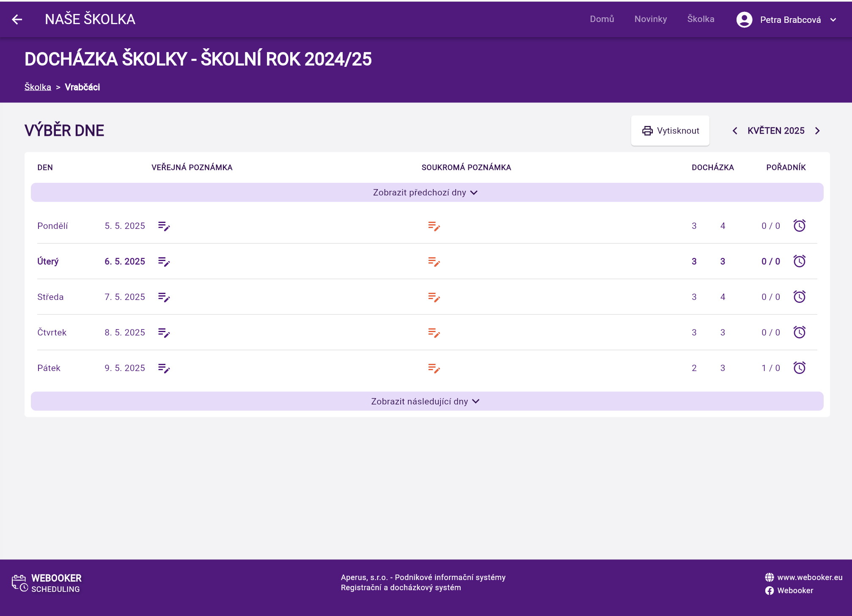Open Petra Brabcová account dropdown
Viewport: 852px width, 616px height.
click(833, 19)
